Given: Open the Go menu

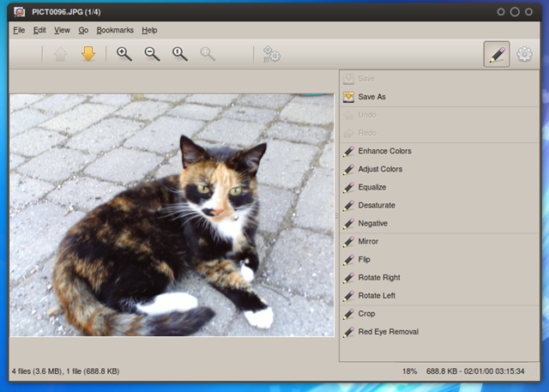Looking at the screenshot, I should point(83,30).
